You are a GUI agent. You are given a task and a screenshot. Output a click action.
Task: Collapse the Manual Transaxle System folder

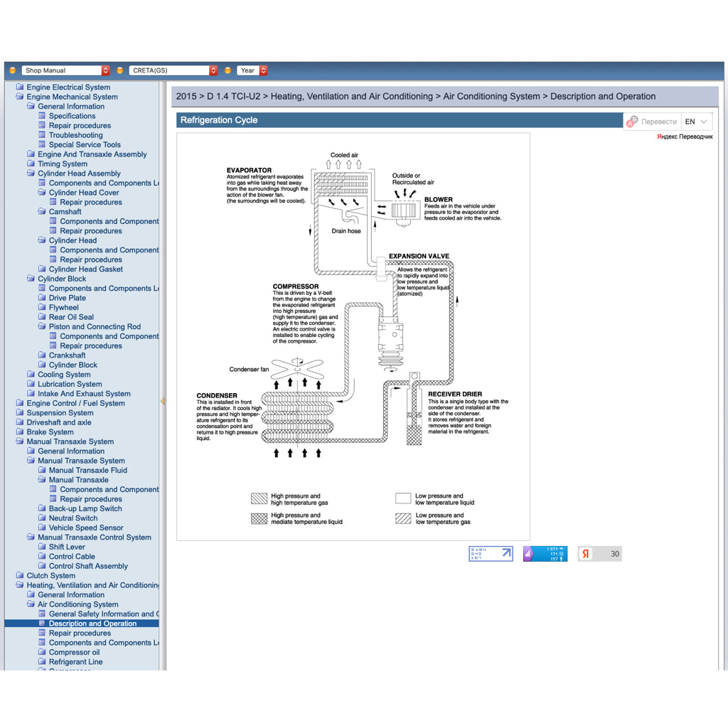pyautogui.click(x=20, y=441)
